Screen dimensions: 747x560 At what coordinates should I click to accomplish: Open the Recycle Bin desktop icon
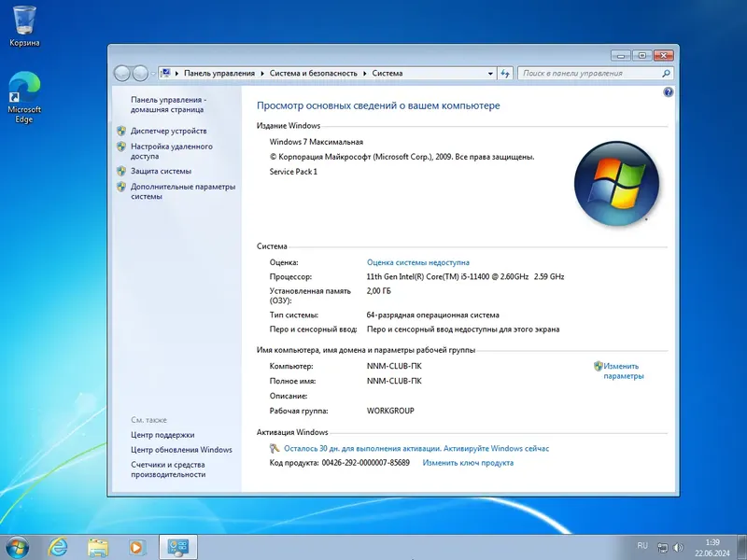[22, 21]
